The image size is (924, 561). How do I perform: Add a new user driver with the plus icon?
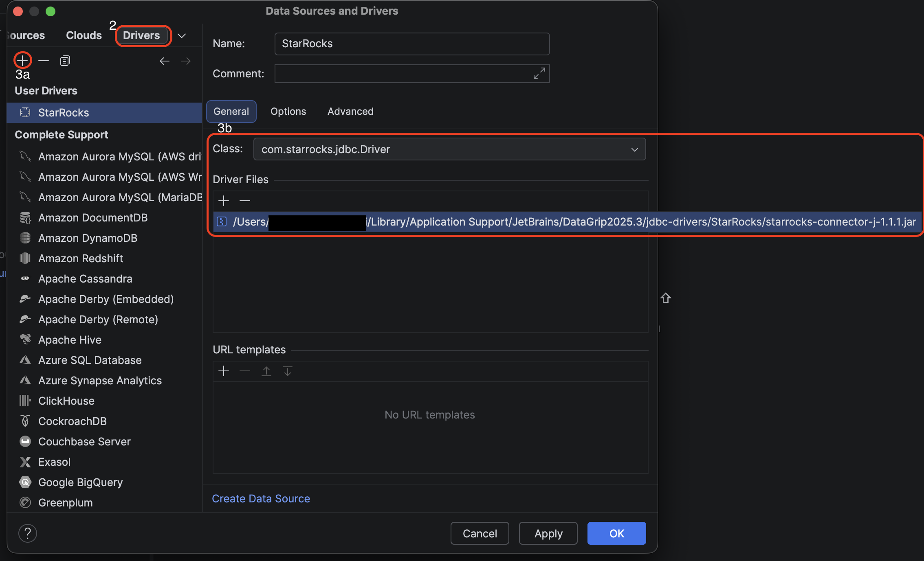[22, 60]
